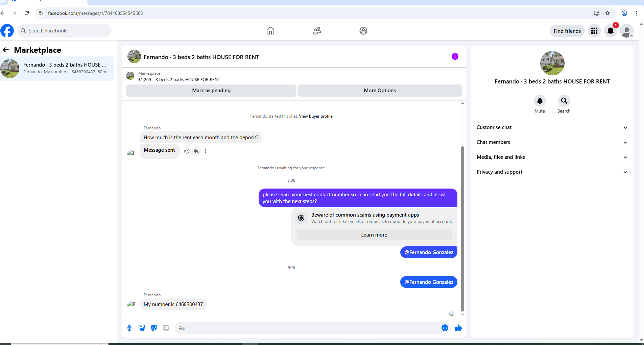Open the notifications bell
Screen dimensions: 644x345
(x=611, y=31)
